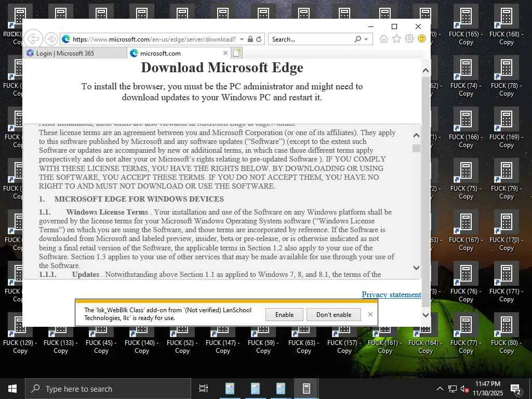Select desktop shortcut numbered (45) - Copy

coord(101,341)
